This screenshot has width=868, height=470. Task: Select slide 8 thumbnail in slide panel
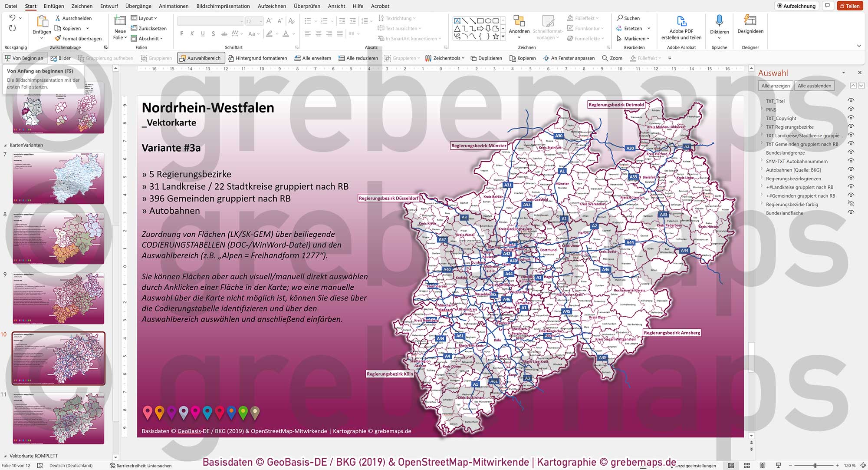[x=59, y=237]
